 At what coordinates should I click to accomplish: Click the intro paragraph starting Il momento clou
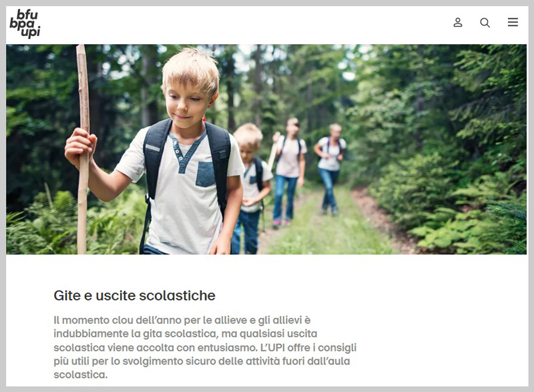(x=205, y=347)
